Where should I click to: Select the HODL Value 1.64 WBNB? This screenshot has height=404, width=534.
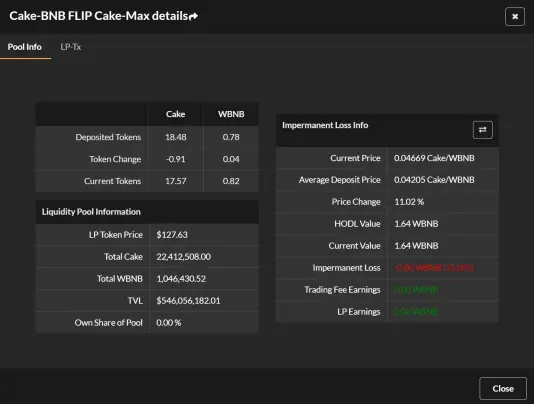tap(416, 224)
